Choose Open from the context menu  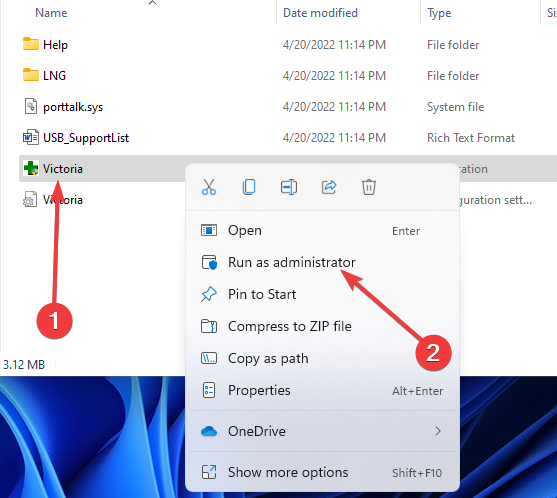click(322, 230)
